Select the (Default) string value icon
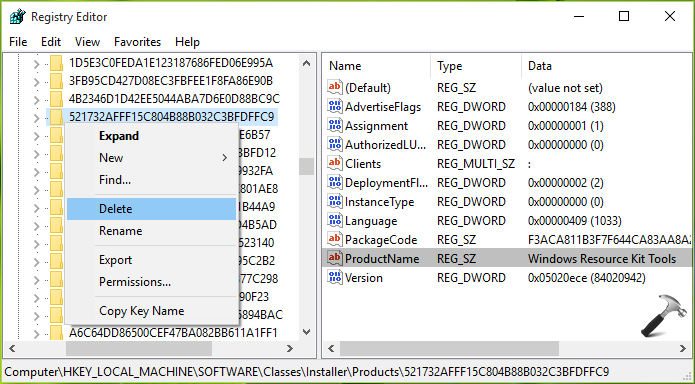Viewport: 695px width, 384px height. 335,87
